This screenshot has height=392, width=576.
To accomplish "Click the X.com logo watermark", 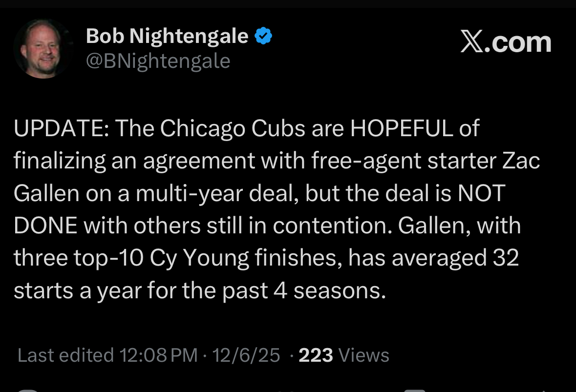I will point(505,43).
